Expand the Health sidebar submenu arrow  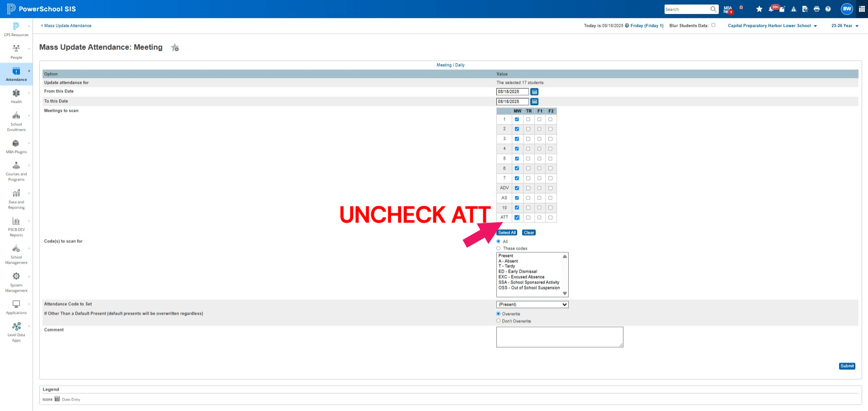(29, 93)
